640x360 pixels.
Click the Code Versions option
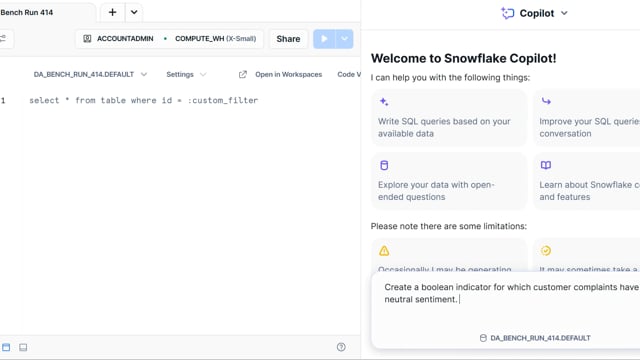click(x=349, y=74)
